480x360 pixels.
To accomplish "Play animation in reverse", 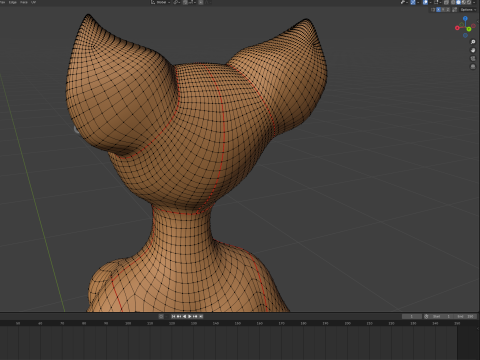I will 184,316.
